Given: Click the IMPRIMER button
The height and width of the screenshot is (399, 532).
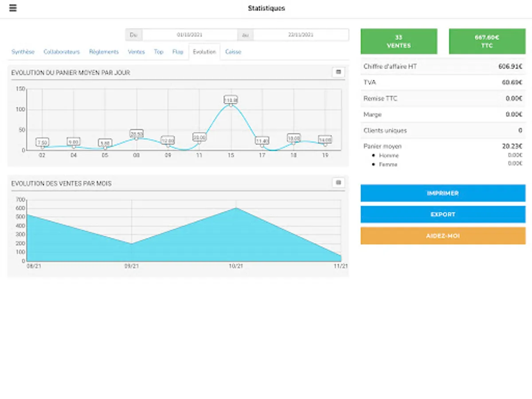Looking at the screenshot, I should [443, 193].
